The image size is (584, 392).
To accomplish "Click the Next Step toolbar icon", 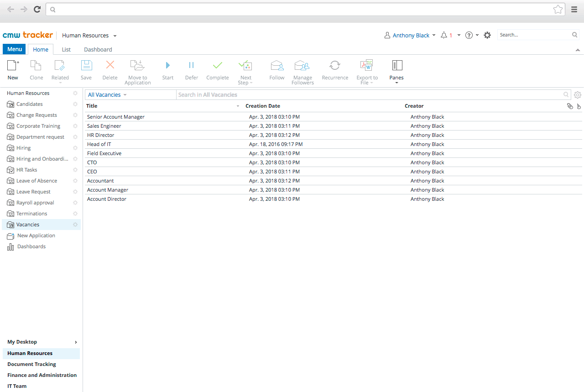I will (x=245, y=65).
